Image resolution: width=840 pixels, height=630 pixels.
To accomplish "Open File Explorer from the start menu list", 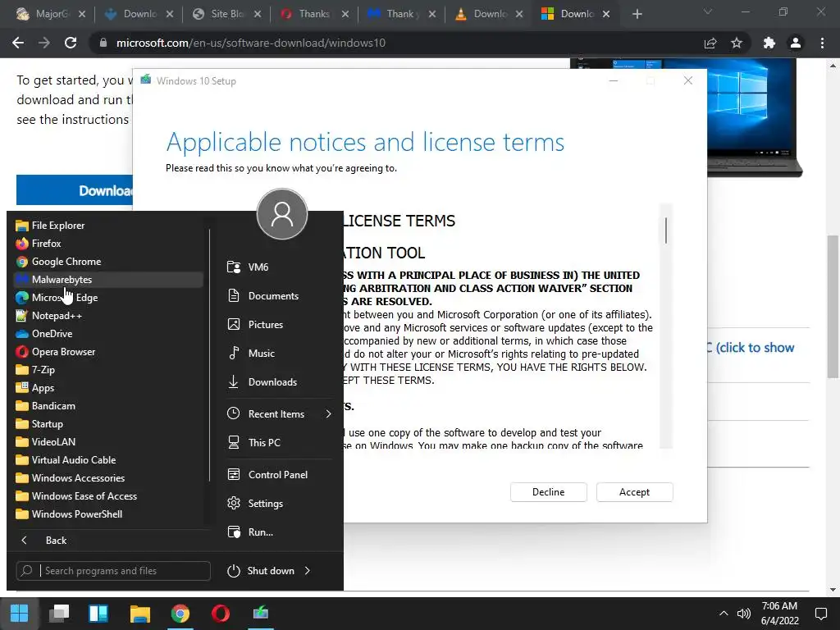I will point(107,226).
